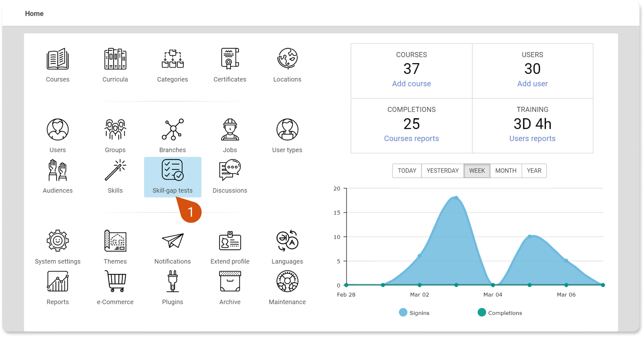Click the completions count 25

tap(412, 124)
